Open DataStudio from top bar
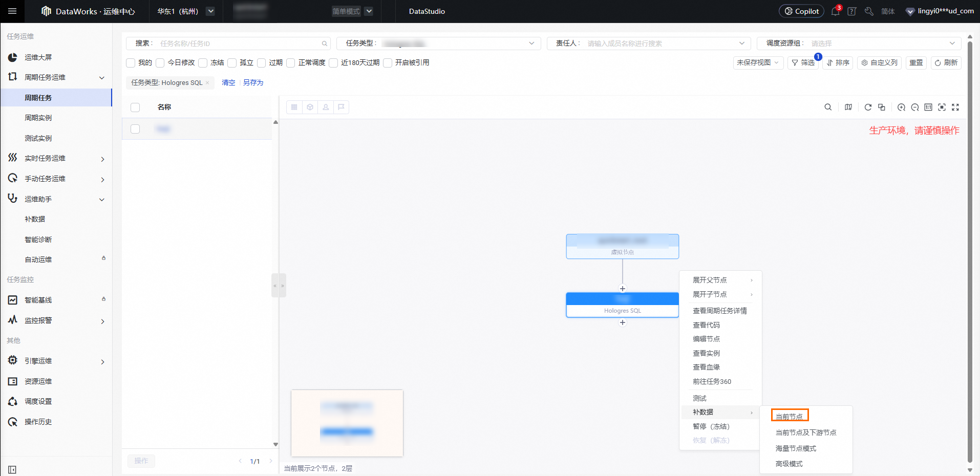Screen dimensions: 980x476 click(x=427, y=11)
